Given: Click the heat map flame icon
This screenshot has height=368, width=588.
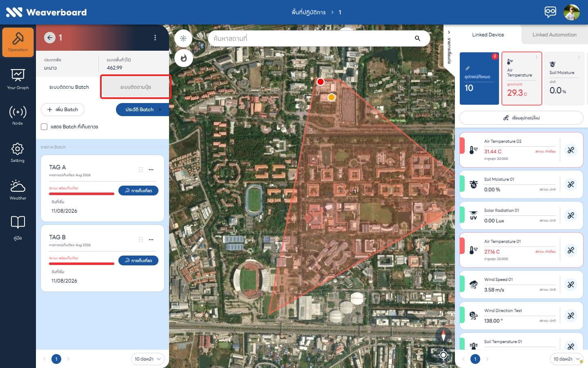Looking at the screenshot, I should pos(183,58).
